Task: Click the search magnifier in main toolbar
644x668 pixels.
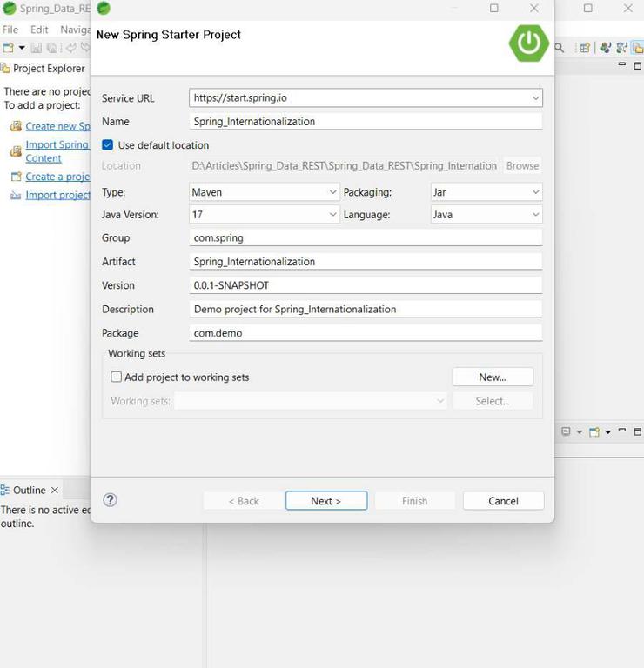Action: [560, 48]
